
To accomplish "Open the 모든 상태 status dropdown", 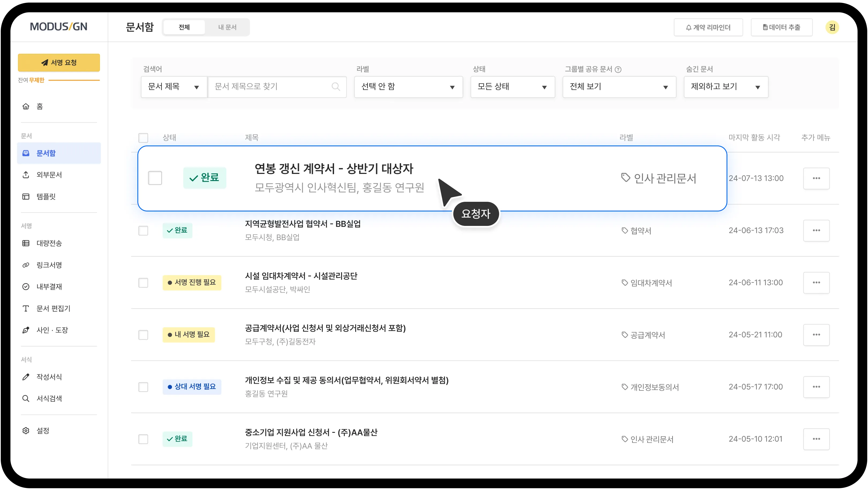I will [x=512, y=87].
